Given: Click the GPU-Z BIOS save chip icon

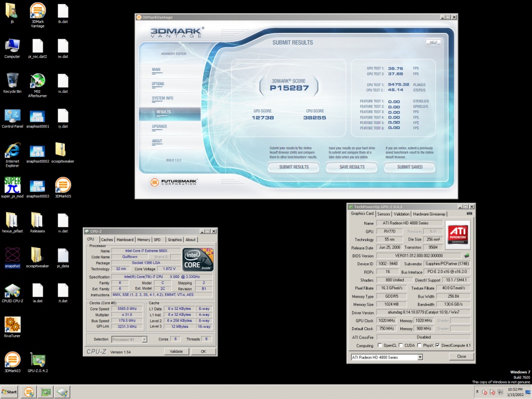Looking at the screenshot, I should click(467, 255).
